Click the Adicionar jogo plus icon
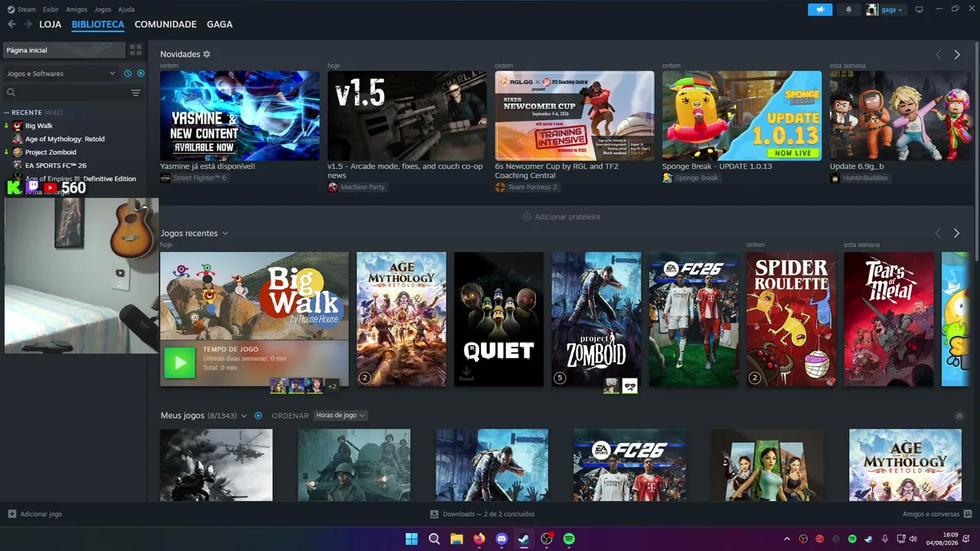The width and height of the screenshot is (980, 551). (11, 514)
